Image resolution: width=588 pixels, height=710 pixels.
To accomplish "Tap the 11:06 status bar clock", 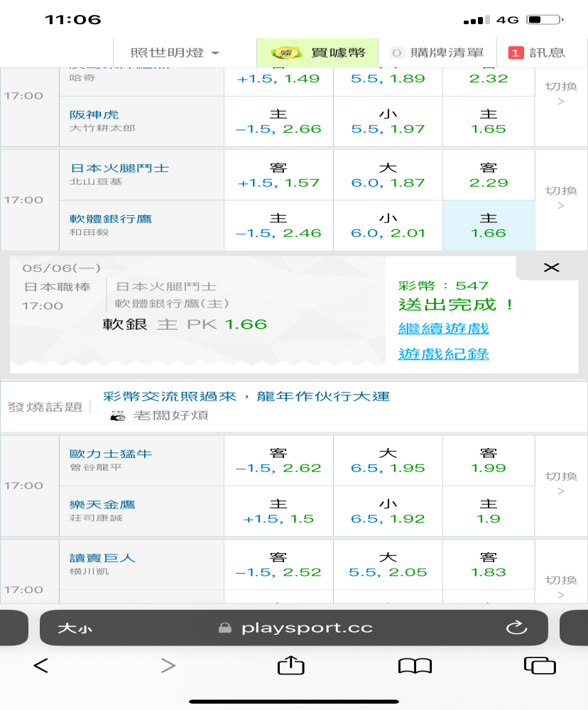I will coord(73,19).
